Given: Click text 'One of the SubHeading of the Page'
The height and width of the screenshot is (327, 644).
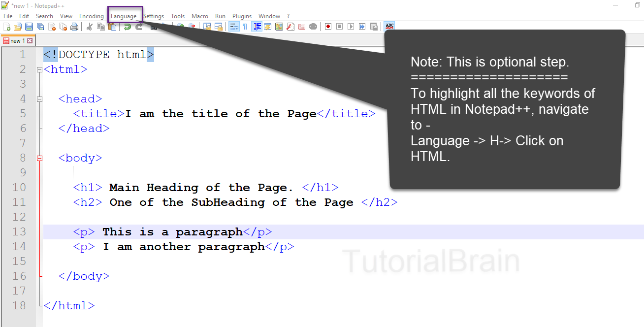Looking at the screenshot, I should click(231, 202).
